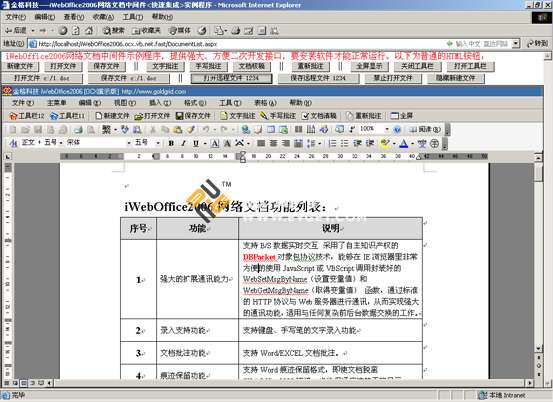Open the 插入 menu in document
This screenshot has width=553, height=402.
tap(160, 103)
